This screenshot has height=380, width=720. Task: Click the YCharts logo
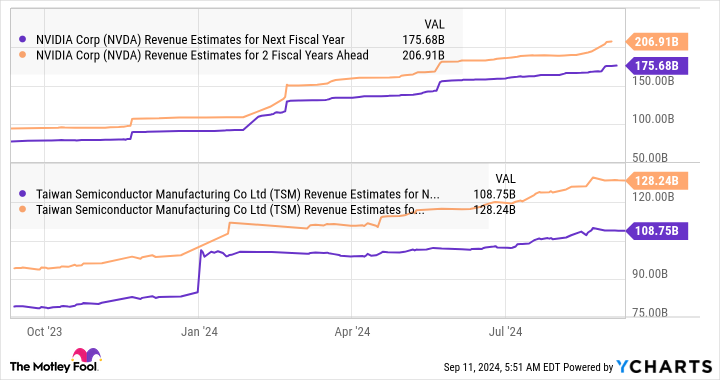664,366
